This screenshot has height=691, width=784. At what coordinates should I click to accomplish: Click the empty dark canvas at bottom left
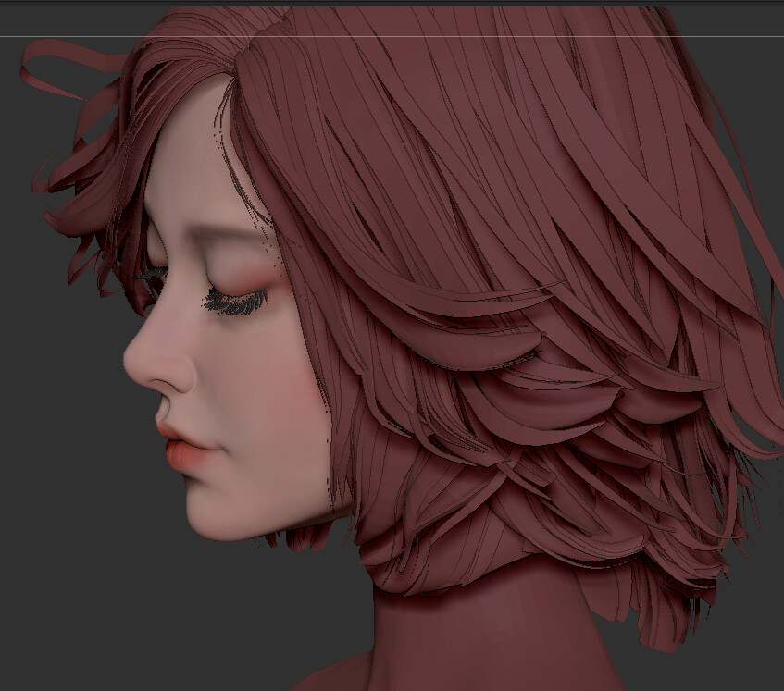(74, 629)
